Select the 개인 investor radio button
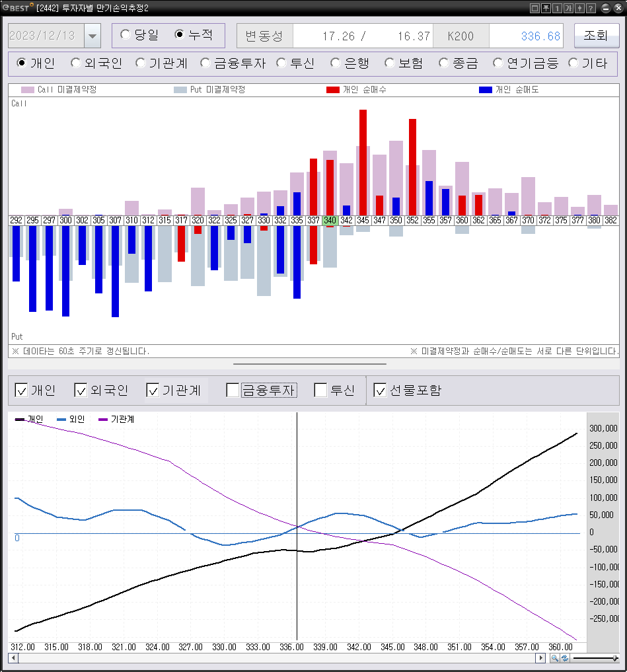Screen dimensions: 627x672 point(21,63)
